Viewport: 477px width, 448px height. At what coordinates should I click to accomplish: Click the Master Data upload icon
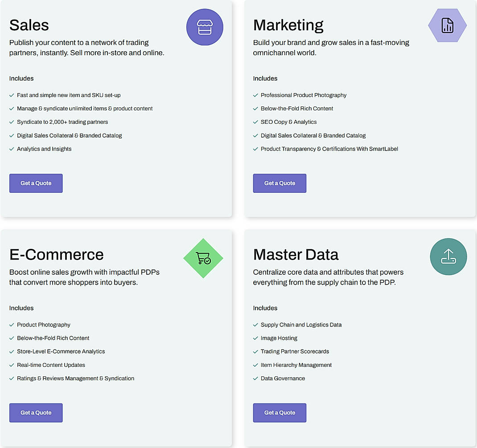click(x=448, y=257)
